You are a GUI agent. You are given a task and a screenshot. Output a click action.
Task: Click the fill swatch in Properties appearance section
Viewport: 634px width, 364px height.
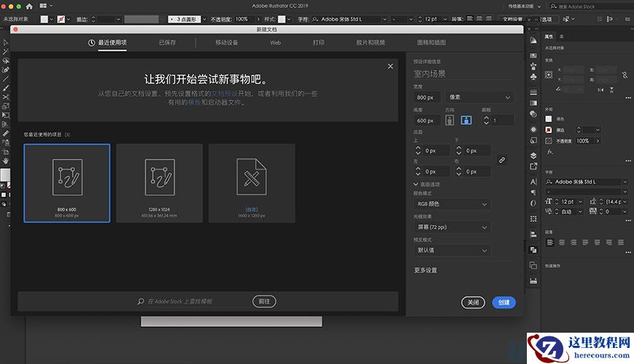(x=549, y=119)
